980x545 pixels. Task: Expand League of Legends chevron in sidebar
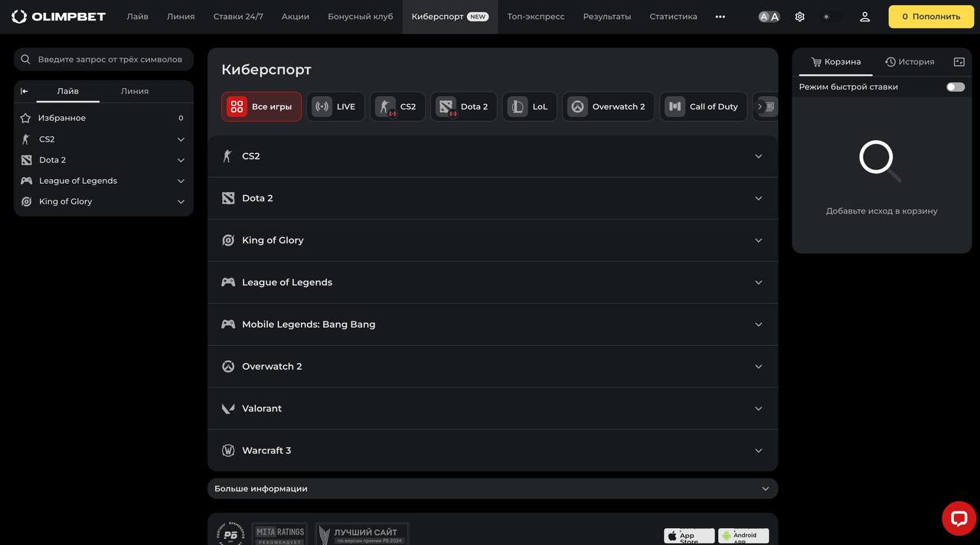click(x=181, y=181)
